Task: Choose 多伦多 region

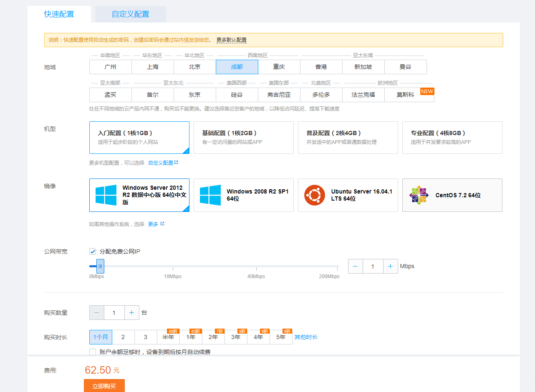Action: (x=321, y=95)
